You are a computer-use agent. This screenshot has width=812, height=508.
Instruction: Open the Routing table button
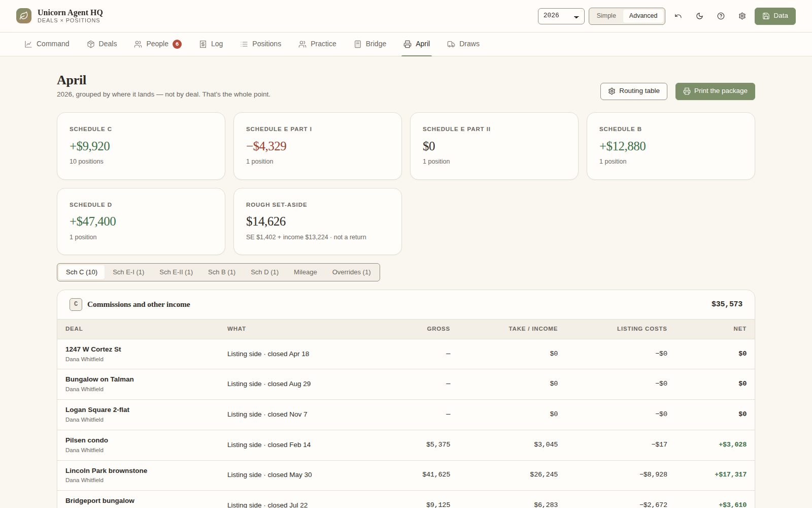pyautogui.click(x=634, y=91)
